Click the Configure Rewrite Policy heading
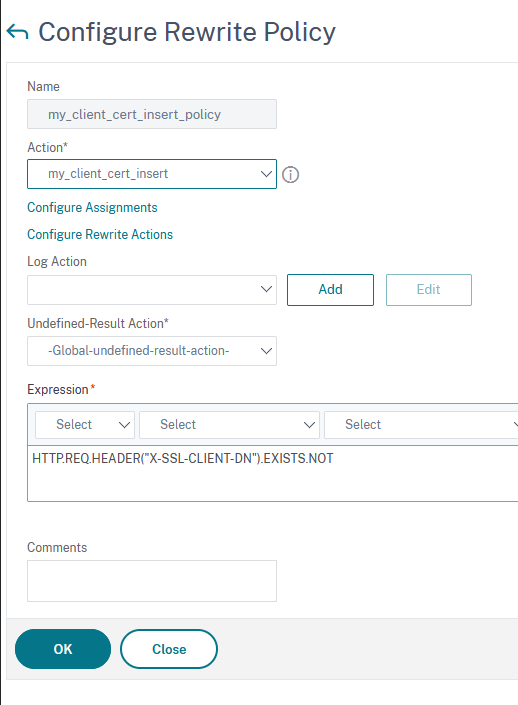Screen dimensions: 518x705 coord(187,32)
